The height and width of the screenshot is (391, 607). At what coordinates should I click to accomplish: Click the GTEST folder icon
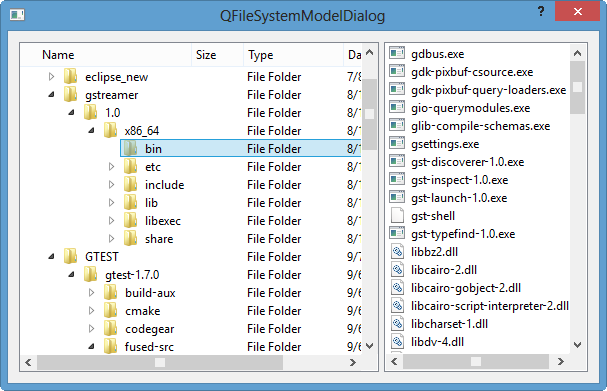click(x=70, y=256)
